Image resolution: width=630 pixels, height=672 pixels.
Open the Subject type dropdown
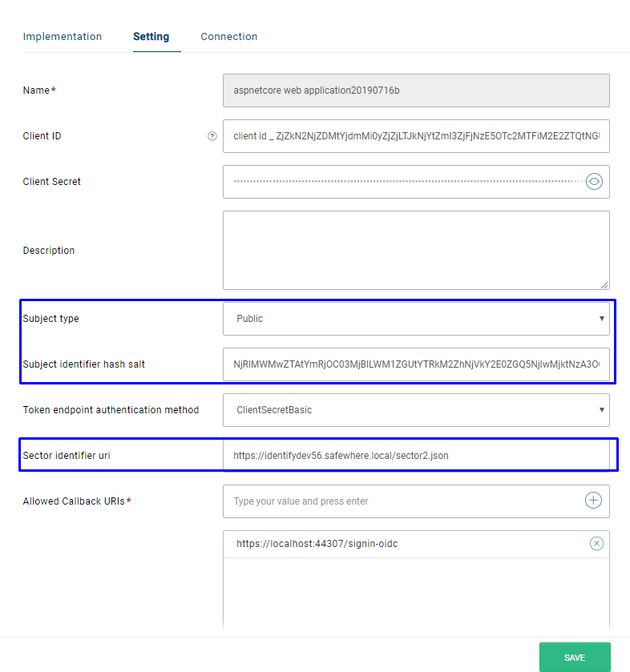[x=416, y=319]
